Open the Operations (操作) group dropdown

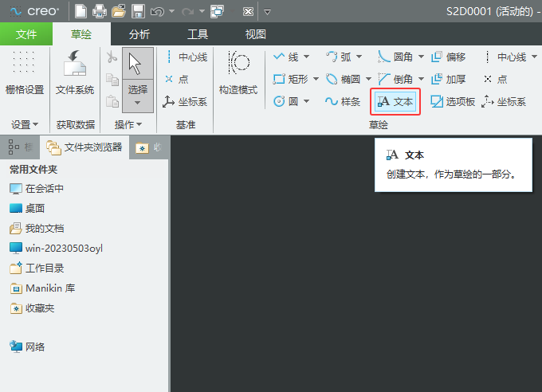coord(128,124)
